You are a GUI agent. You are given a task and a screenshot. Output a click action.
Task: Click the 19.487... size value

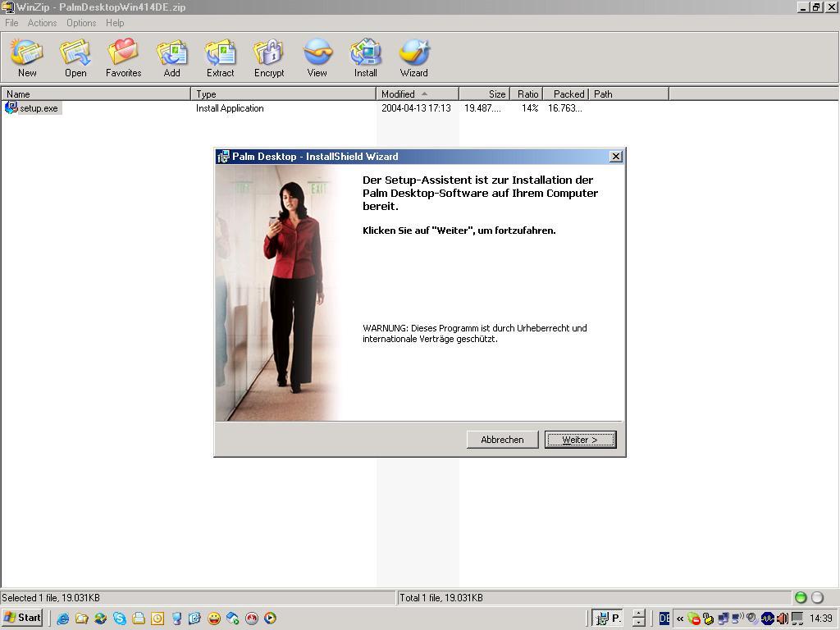click(x=482, y=108)
